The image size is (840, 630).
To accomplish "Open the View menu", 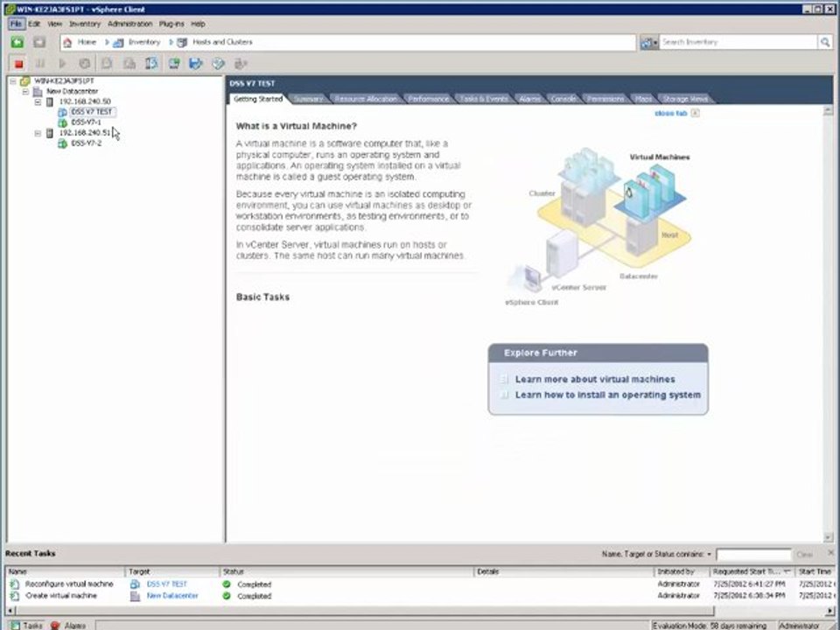I will coord(54,24).
